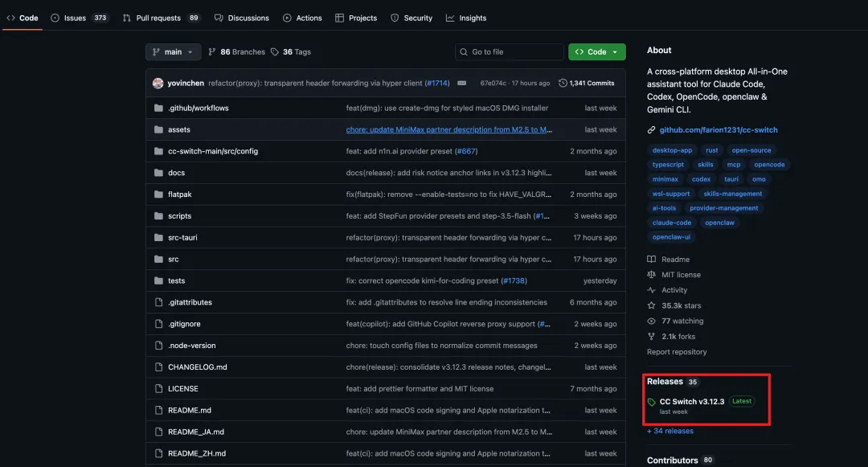Expand commit message ellipsis button
The image size is (868, 467).
tap(461, 83)
